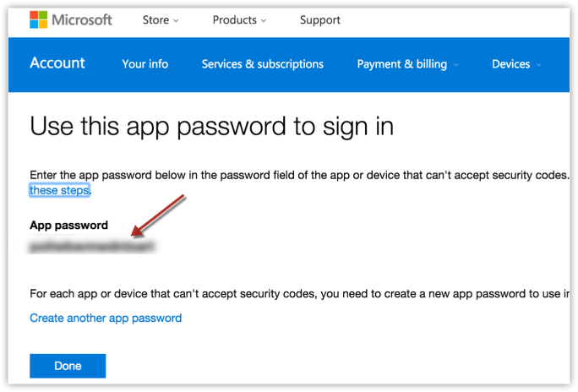Select the Payment & billing tab
Viewport: 578px width, 392px height.
[x=401, y=64]
